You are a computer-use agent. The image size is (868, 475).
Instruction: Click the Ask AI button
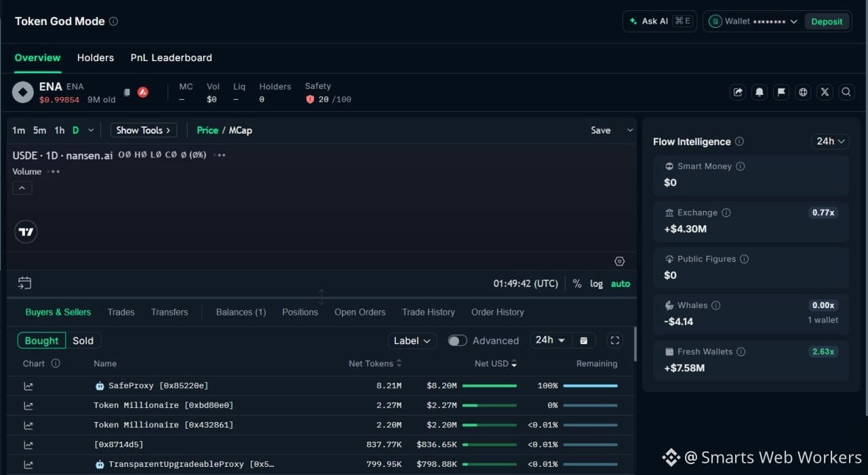click(x=659, y=21)
